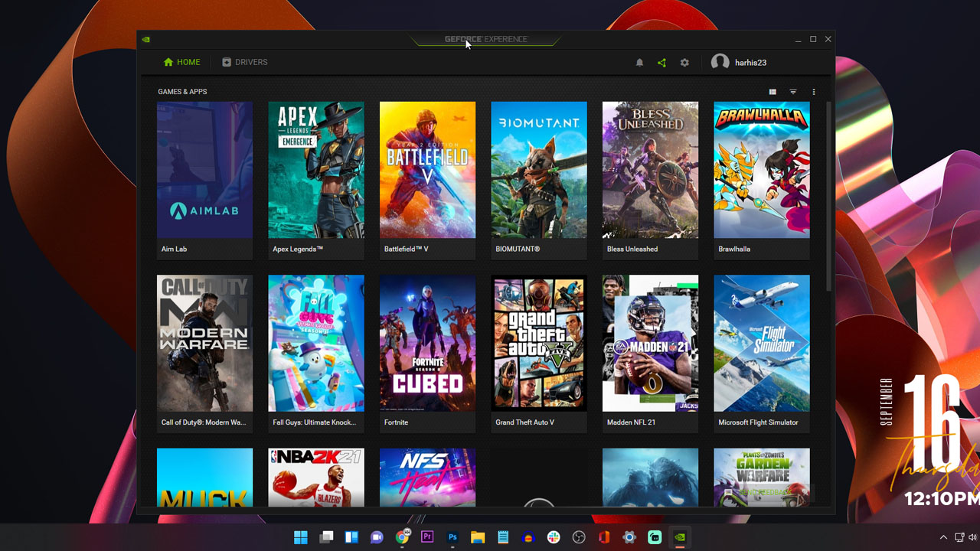The image size is (980, 551).
Task: Click the NVIDIA logo in the title bar
Action: [x=146, y=40]
